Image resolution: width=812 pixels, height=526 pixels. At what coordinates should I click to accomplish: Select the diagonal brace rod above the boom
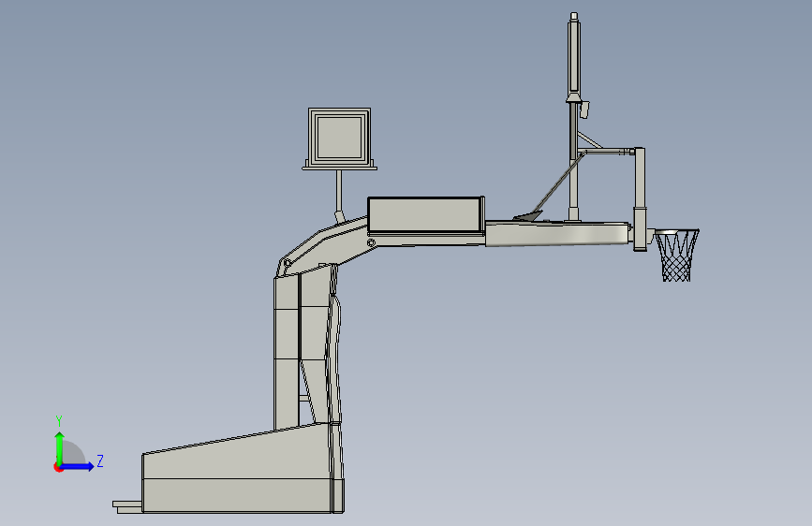pos(559,183)
